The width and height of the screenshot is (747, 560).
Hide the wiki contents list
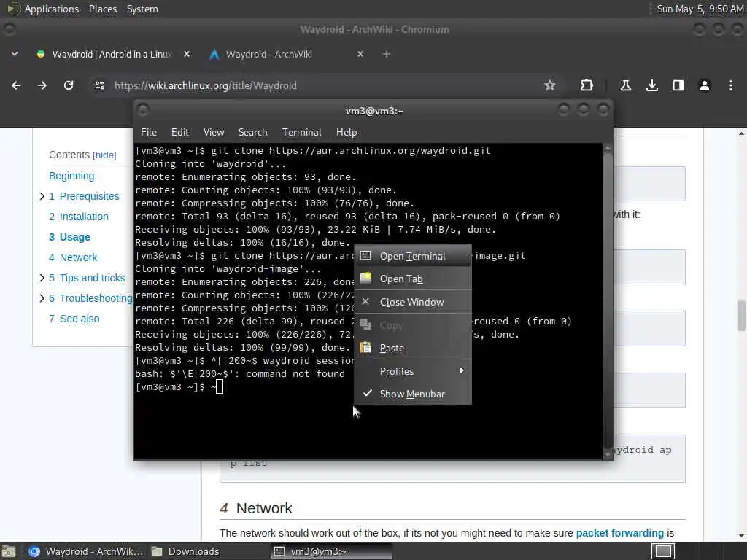click(x=104, y=155)
